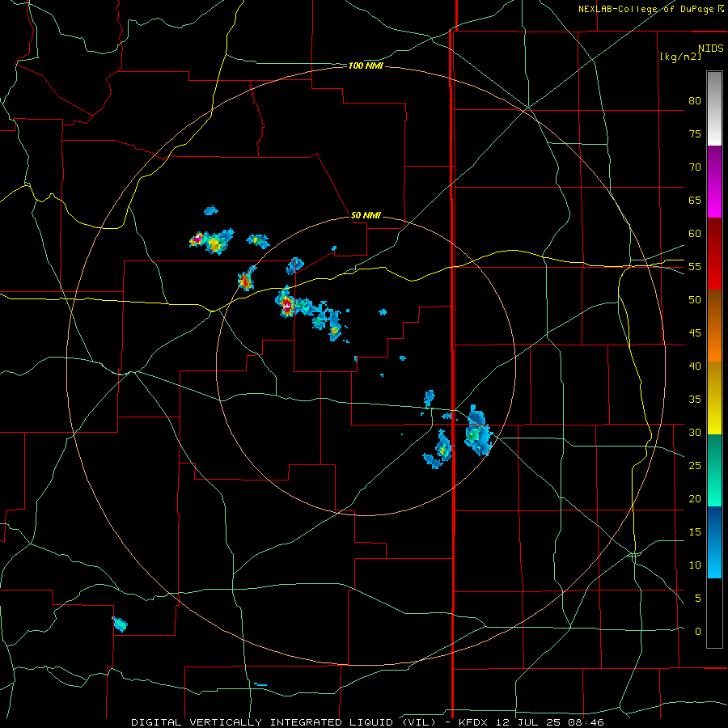
Task: Click the blue segment of the color bar
Action: click(x=714, y=542)
